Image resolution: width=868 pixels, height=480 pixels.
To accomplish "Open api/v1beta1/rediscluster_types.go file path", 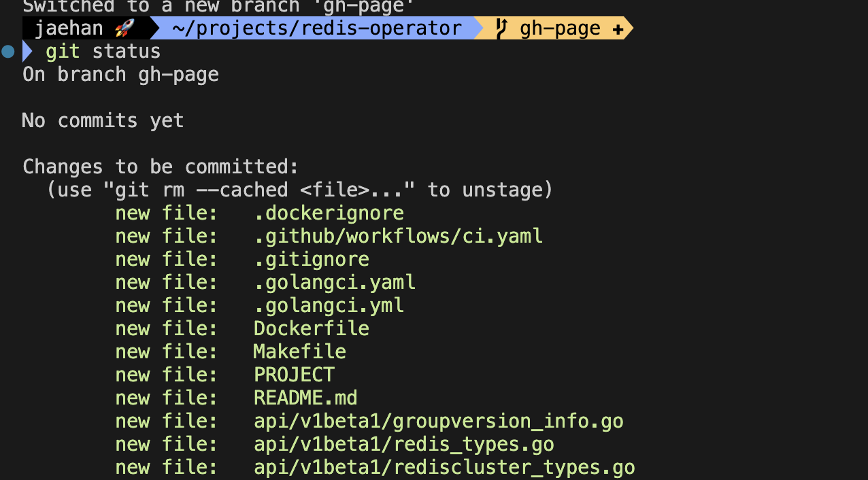I will coord(445,468).
